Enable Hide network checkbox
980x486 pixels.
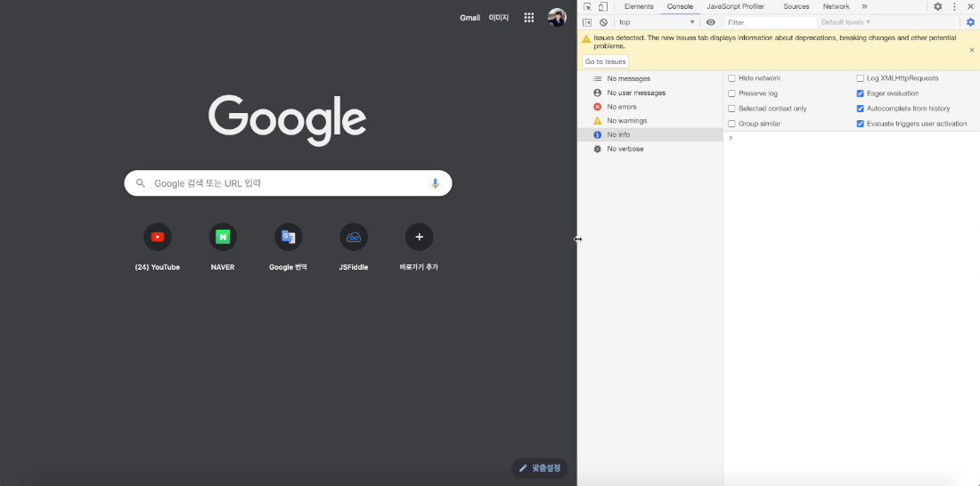tap(731, 78)
